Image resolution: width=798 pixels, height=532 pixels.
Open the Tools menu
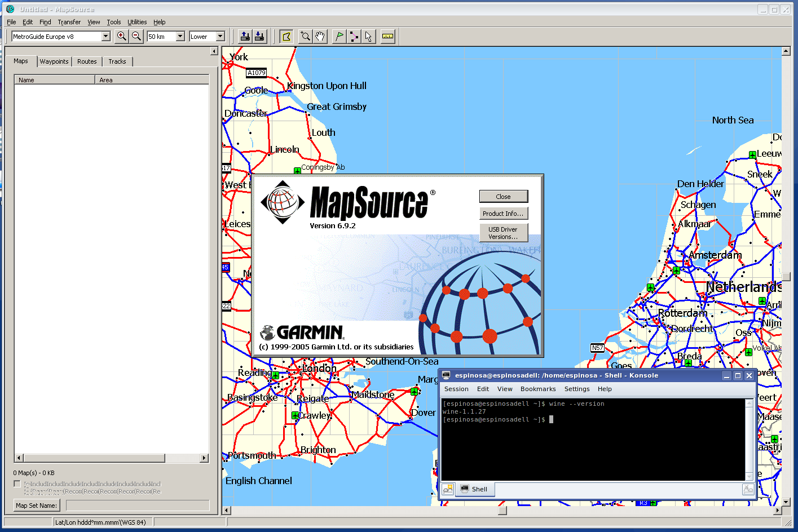point(114,22)
